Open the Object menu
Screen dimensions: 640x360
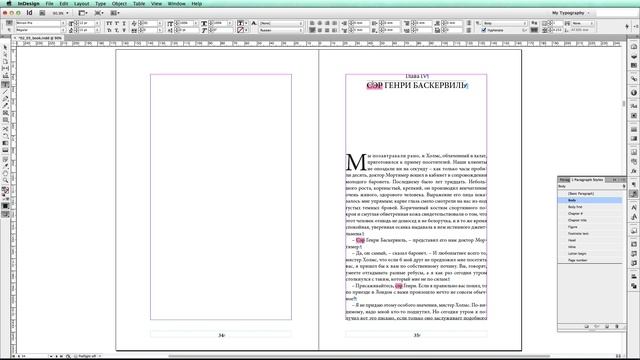[119, 4]
